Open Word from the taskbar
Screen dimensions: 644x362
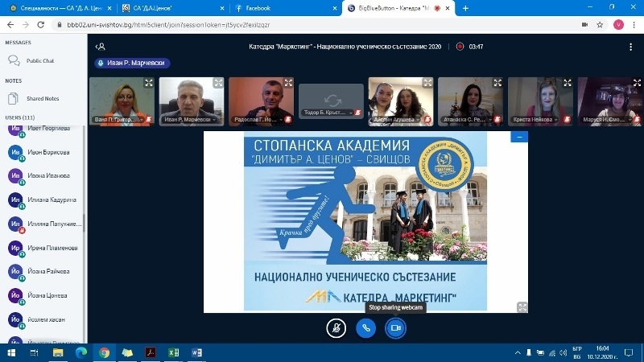[196, 352]
